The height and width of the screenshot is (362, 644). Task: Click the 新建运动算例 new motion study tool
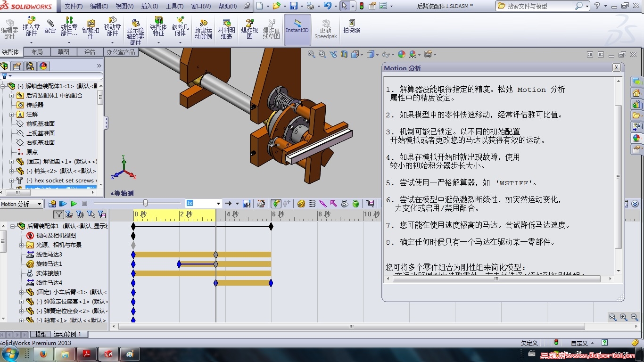point(203,29)
